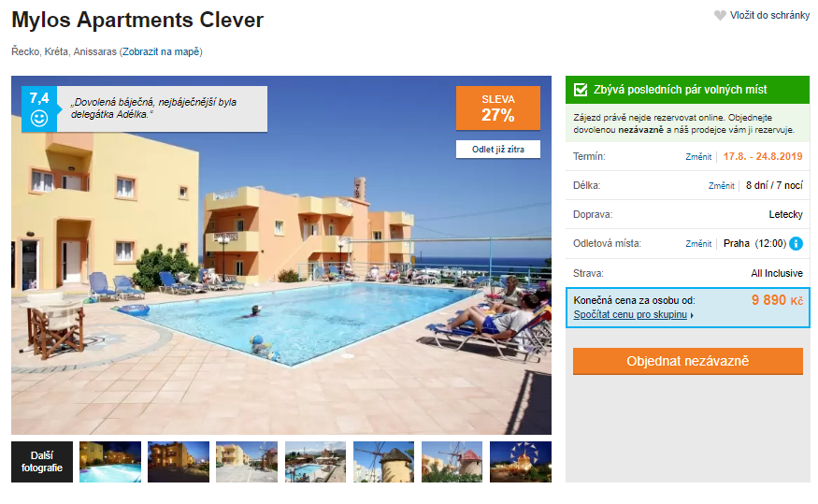
Task: Expand Spočítat cenu pro skupinu
Action: click(630, 314)
